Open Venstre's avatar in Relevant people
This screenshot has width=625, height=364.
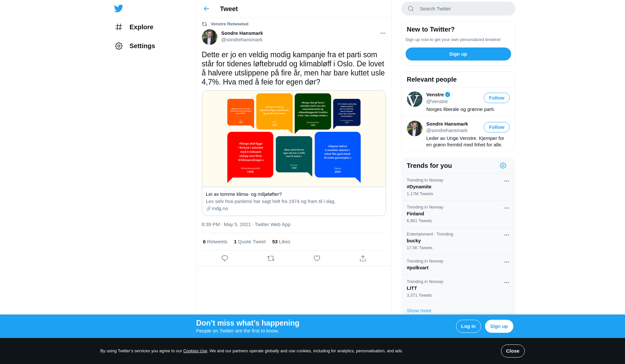click(x=414, y=99)
